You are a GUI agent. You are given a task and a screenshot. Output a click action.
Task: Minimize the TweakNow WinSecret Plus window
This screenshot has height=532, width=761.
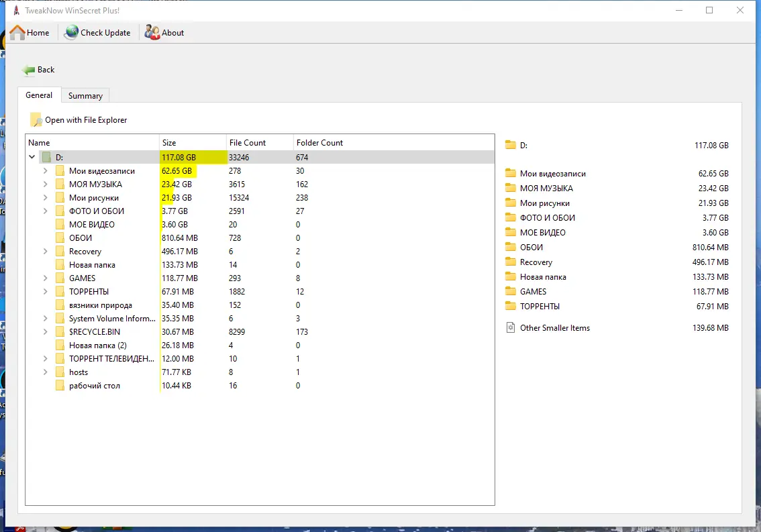(x=679, y=10)
